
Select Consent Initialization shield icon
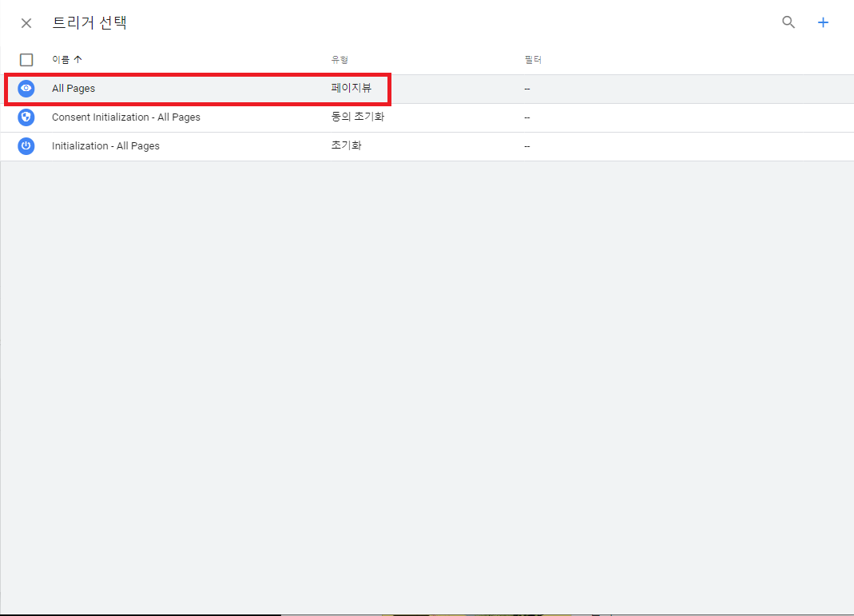click(x=26, y=117)
